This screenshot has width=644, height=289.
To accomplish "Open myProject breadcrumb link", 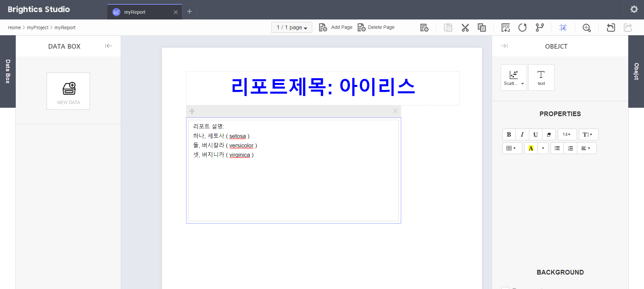I will pos(38,28).
